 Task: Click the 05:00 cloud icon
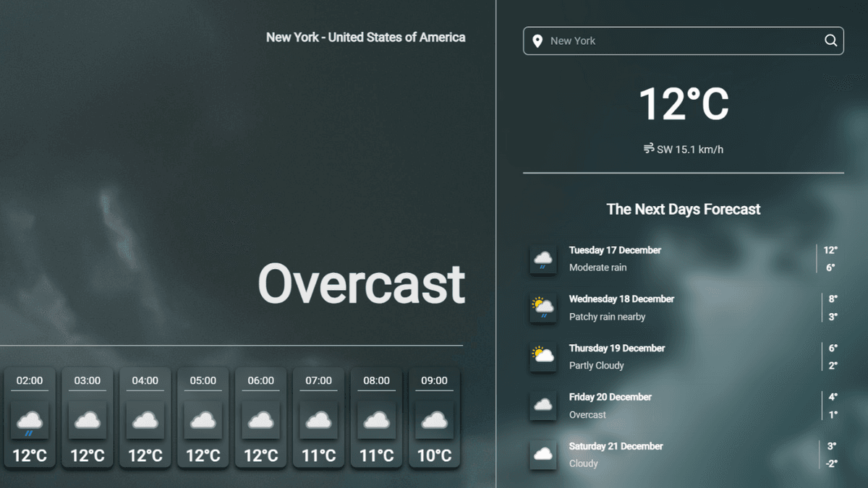(x=203, y=420)
